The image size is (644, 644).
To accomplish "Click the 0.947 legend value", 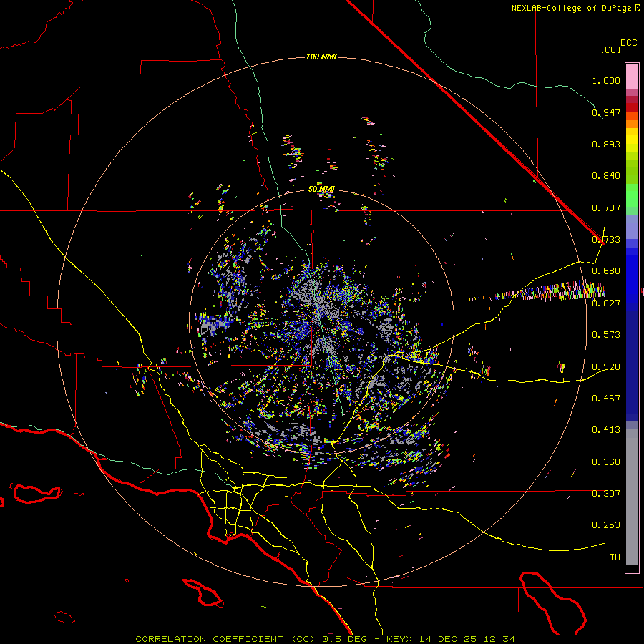I will click(606, 112).
